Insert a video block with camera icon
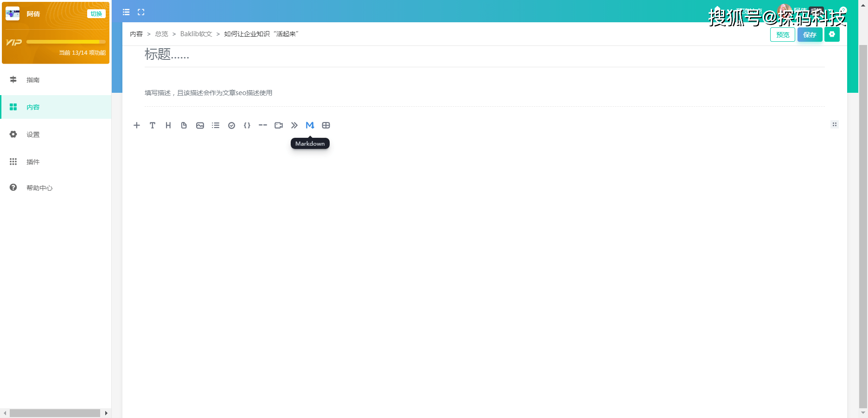868x418 pixels. pos(279,125)
